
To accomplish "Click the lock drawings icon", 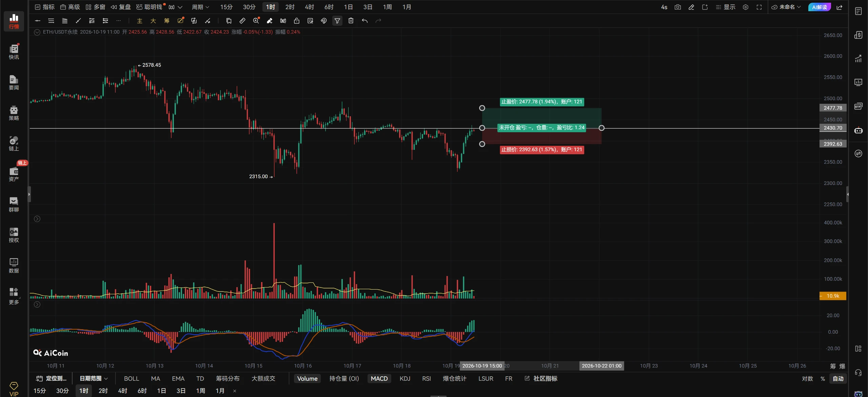I will [x=297, y=21].
